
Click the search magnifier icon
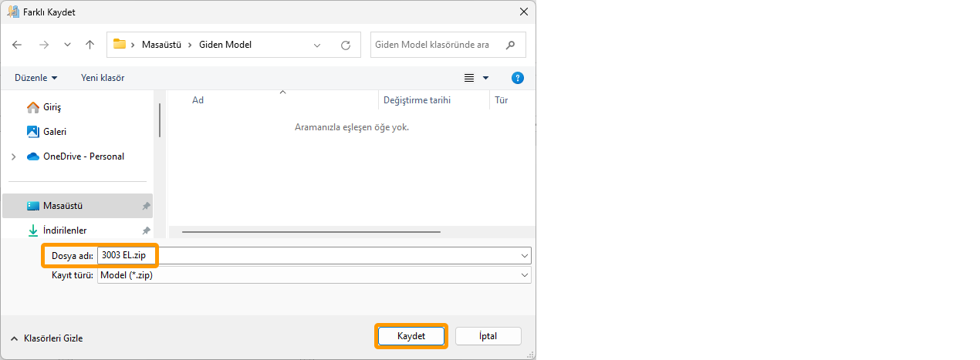coord(510,45)
